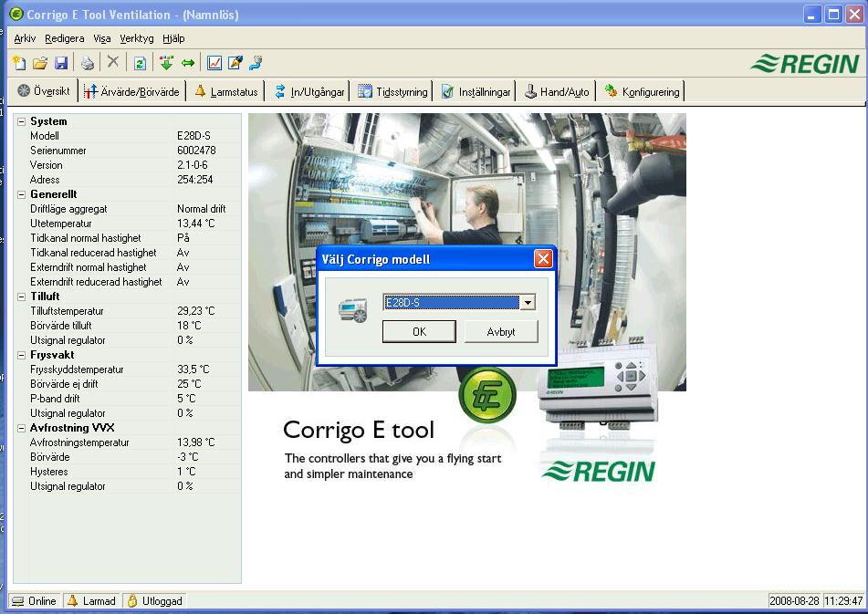Viewport: 868px width, 614px height.
Task: Go to the Tidsstyrning tab
Action: [393, 91]
